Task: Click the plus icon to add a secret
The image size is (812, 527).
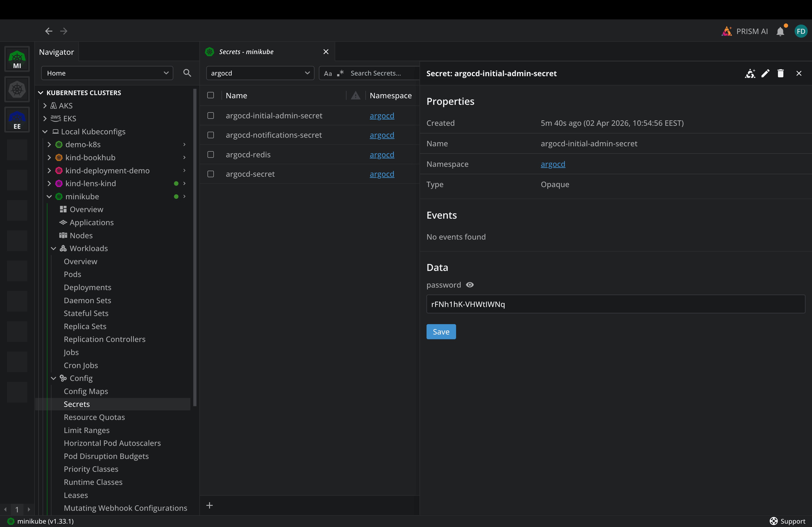Action: [x=210, y=506]
